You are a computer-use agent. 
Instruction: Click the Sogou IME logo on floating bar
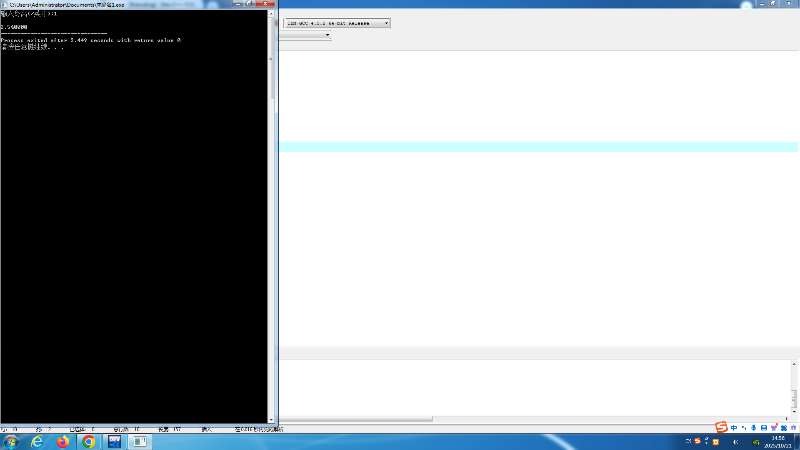[x=721, y=428]
